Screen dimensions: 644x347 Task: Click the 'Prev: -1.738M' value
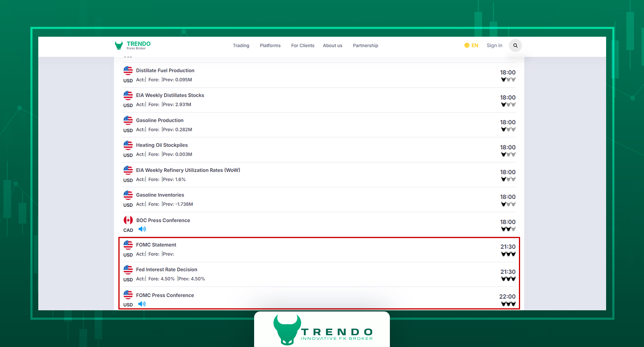(178, 204)
